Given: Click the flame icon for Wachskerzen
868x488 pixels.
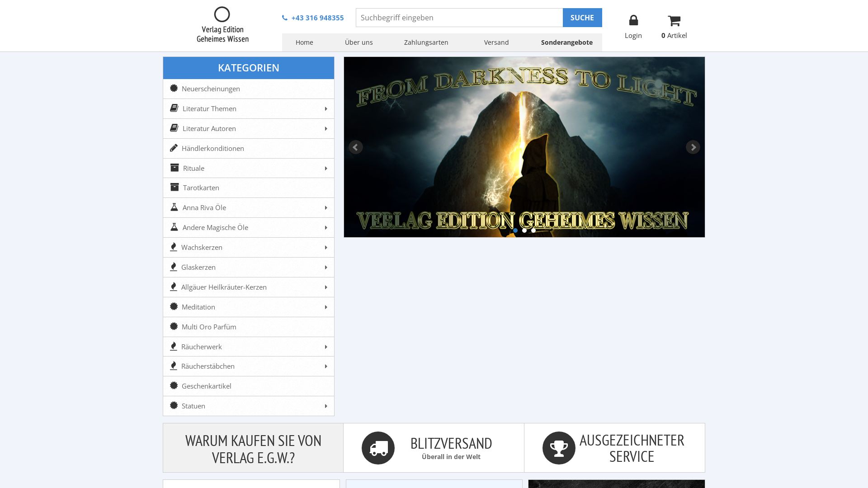Looking at the screenshot, I should click(174, 247).
